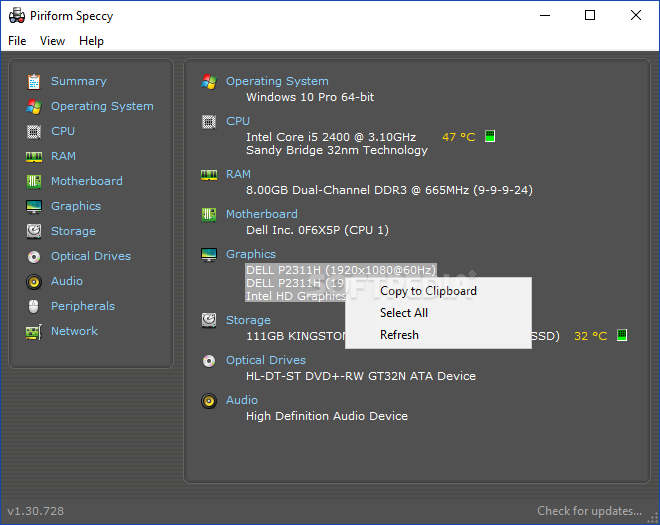
Task: Click the 32 °C storage temperature value
Action: [x=591, y=336]
